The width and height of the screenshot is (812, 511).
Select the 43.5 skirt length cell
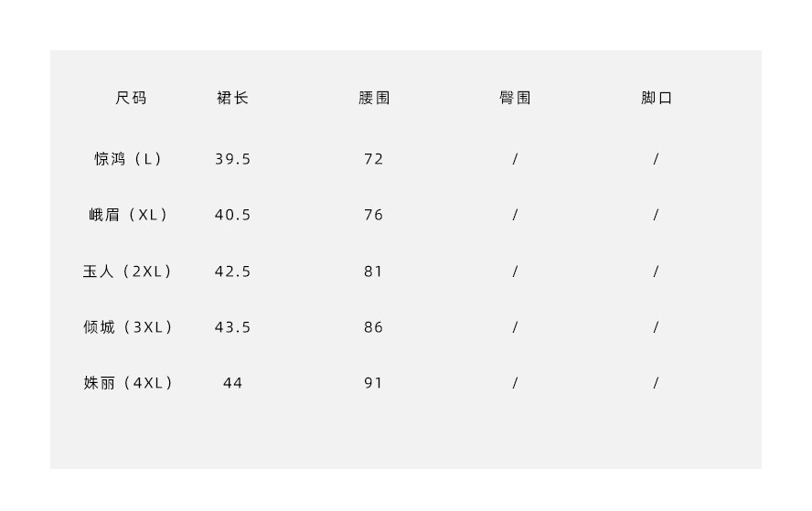232,327
